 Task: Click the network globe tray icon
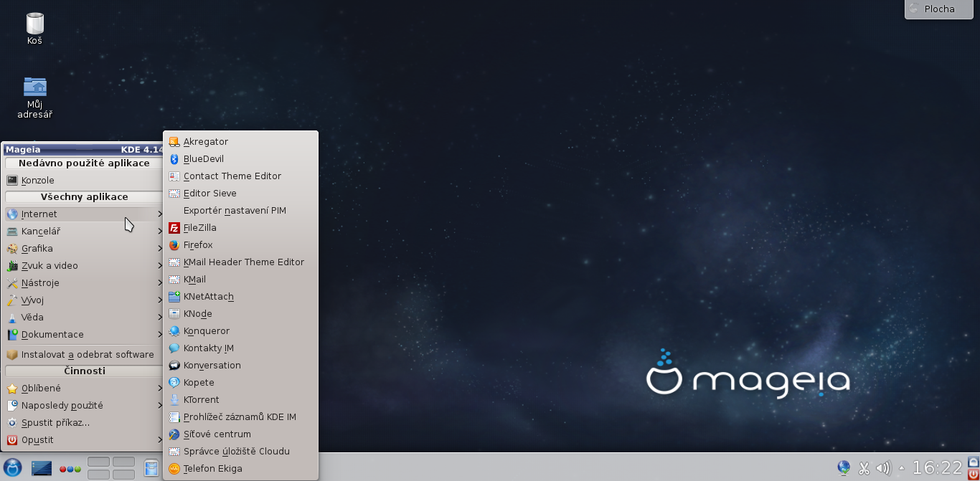coord(844,468)
